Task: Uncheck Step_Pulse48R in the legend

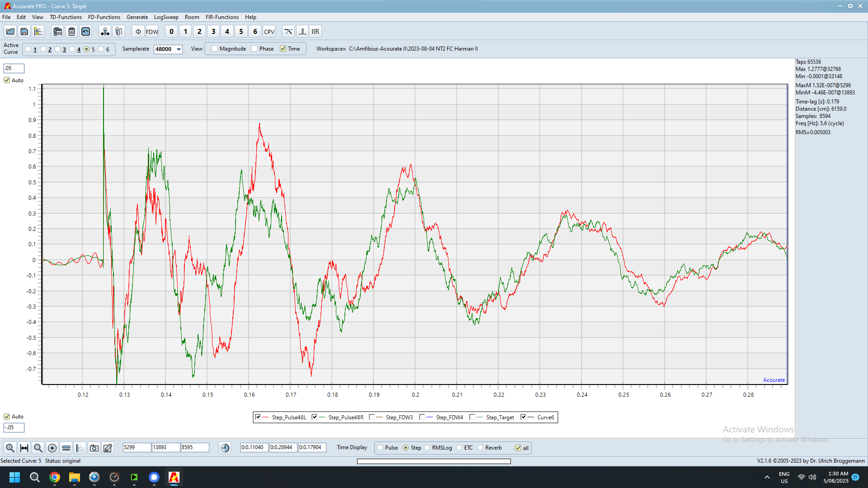Action: pos(315,417)
